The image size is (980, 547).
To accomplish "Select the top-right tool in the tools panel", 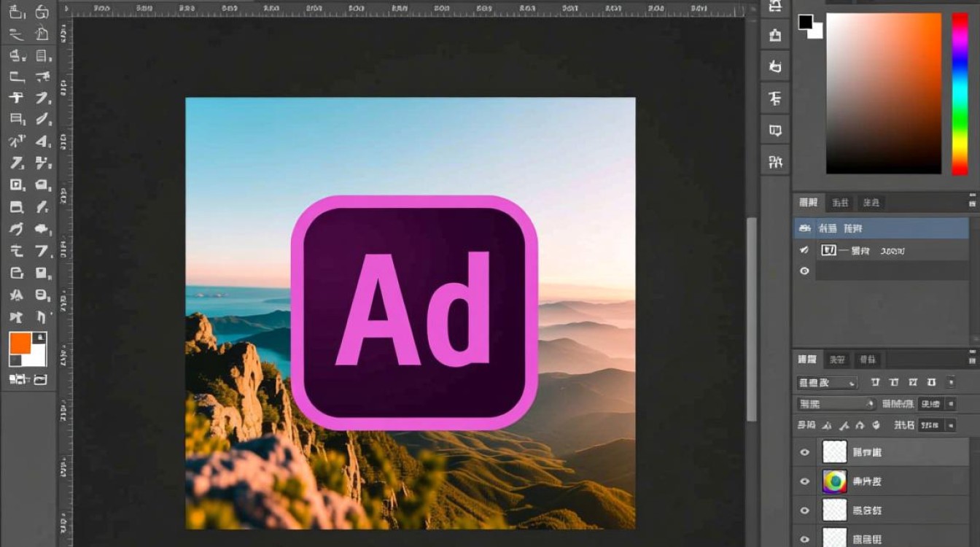I will [42, 12].
